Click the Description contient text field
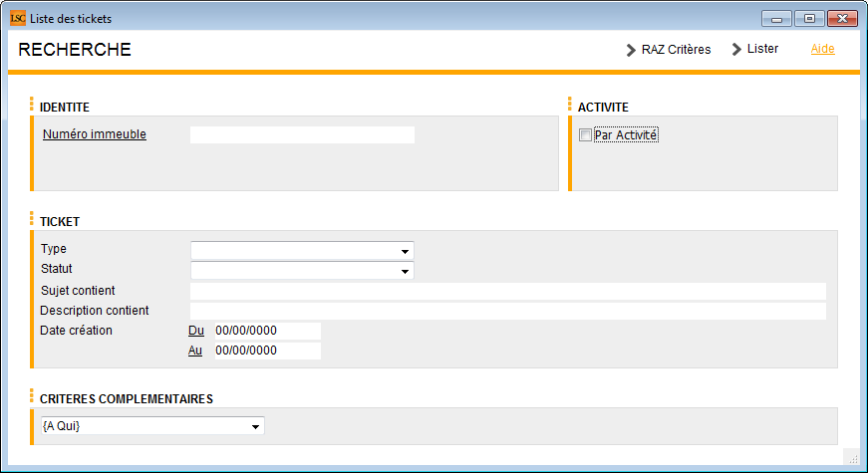The image size is (868, 473). (508, 311)
